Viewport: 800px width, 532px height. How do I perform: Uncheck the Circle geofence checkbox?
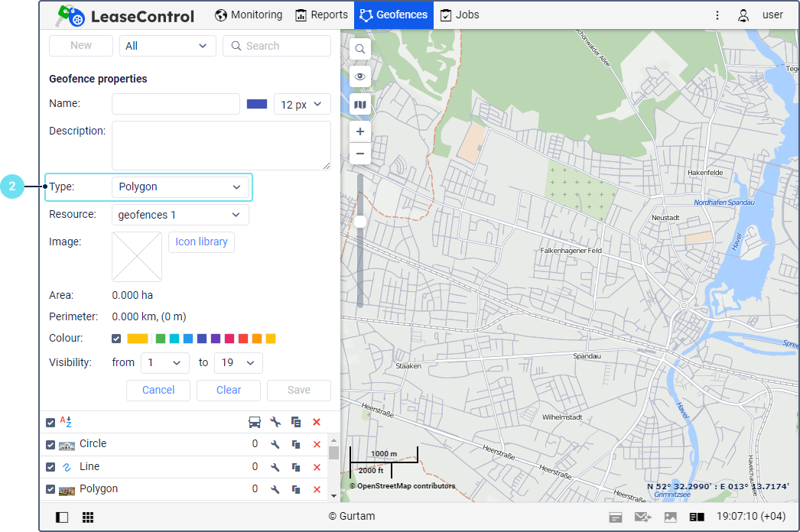click(x=50, y=445)
